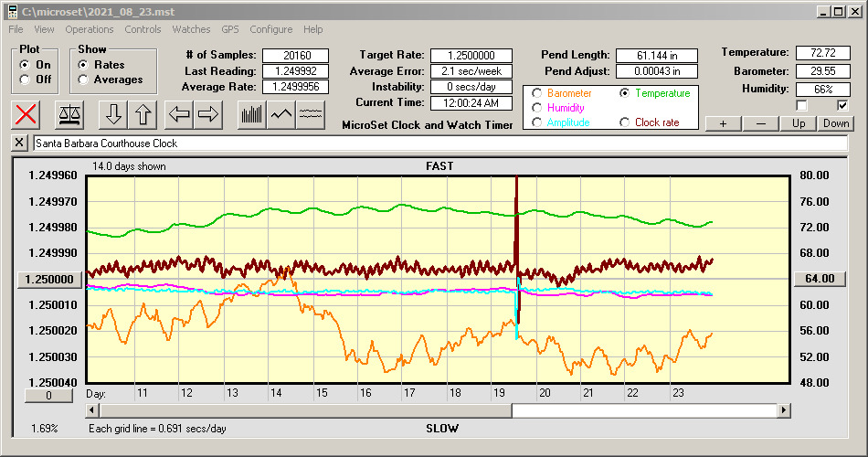Click the Humidity value 66%

(x=822, y=90)
